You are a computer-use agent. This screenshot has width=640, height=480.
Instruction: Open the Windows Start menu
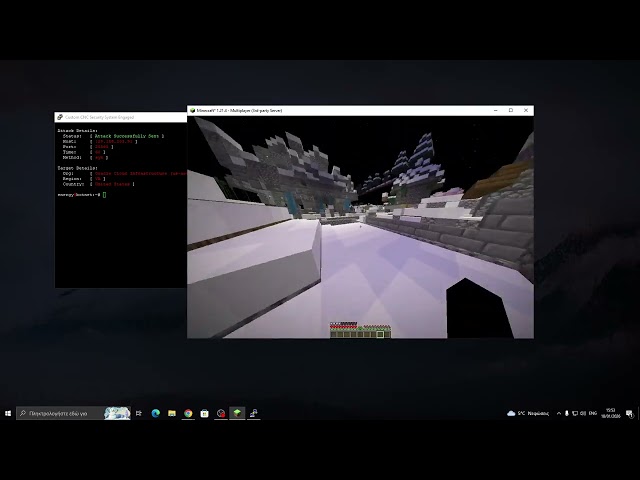pos(8,413)
